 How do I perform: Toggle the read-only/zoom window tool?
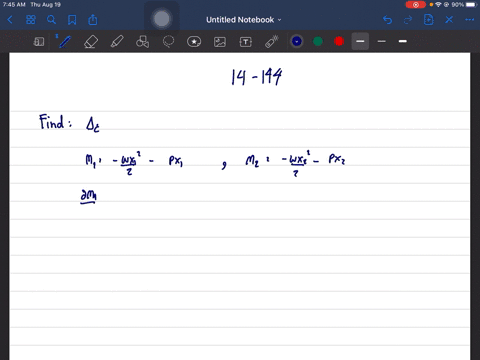(39, 42)
